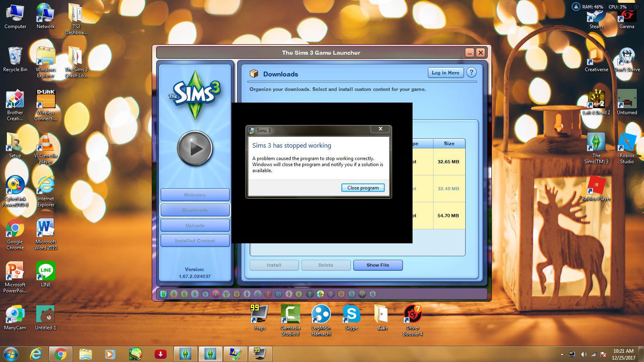Image resolution: width=644 pixels, height=362 pixels.
Task: Select the 32.48 MB download row
Action: [439, 189]
